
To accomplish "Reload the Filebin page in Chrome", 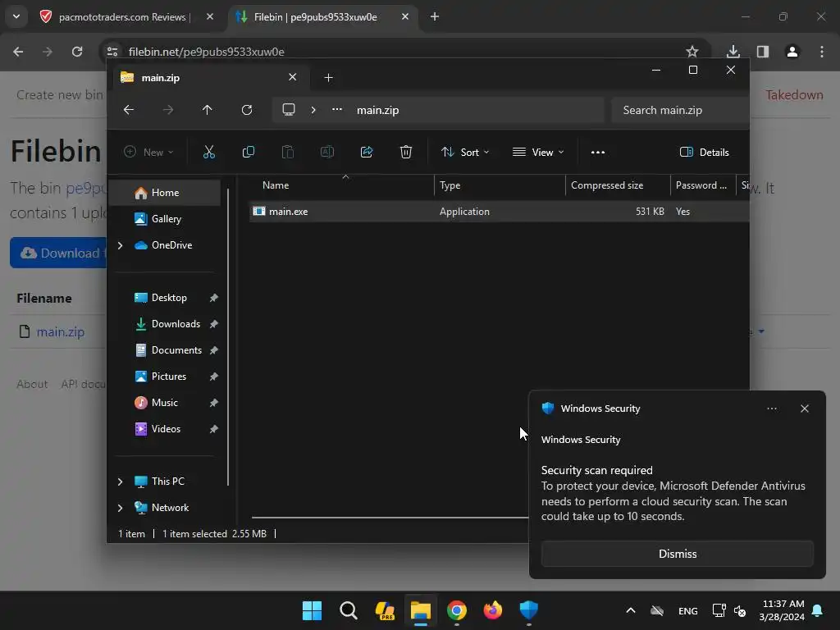I will click(x=77, y=52).
